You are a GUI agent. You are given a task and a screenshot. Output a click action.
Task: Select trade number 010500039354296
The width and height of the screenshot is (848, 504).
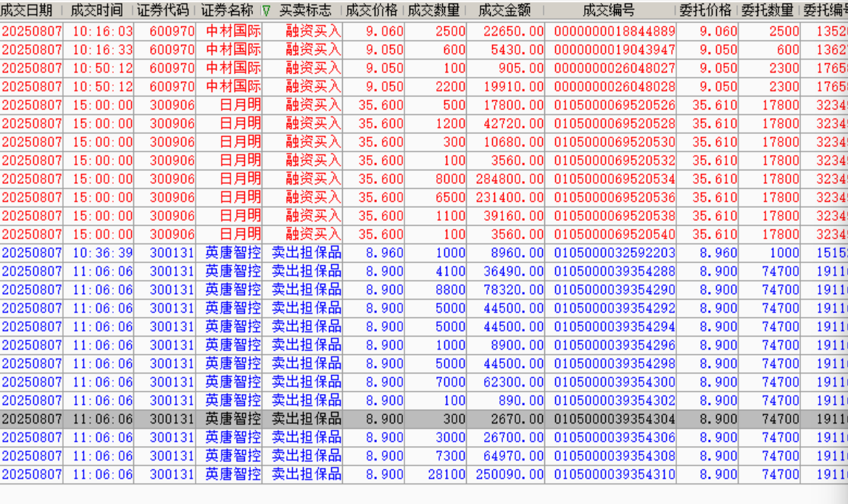615,345
